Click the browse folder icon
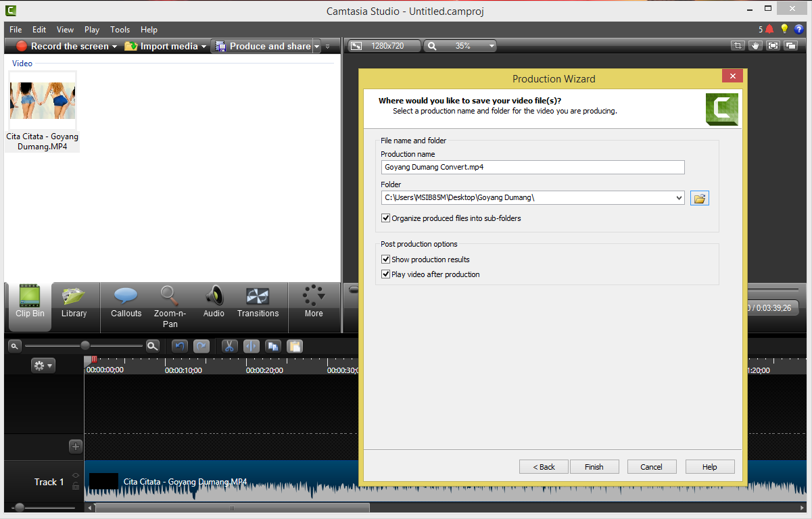The image size is (812, 519). (x=700, y=198)
